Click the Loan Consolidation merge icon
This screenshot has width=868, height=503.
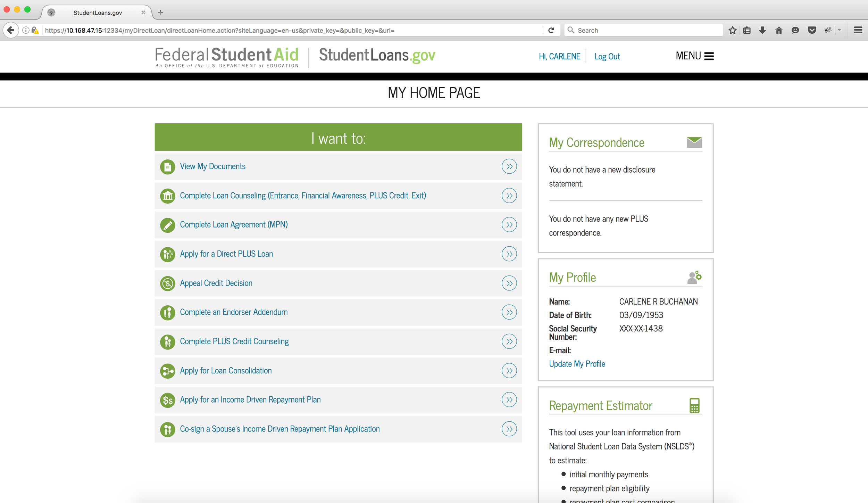coord(167,371)
